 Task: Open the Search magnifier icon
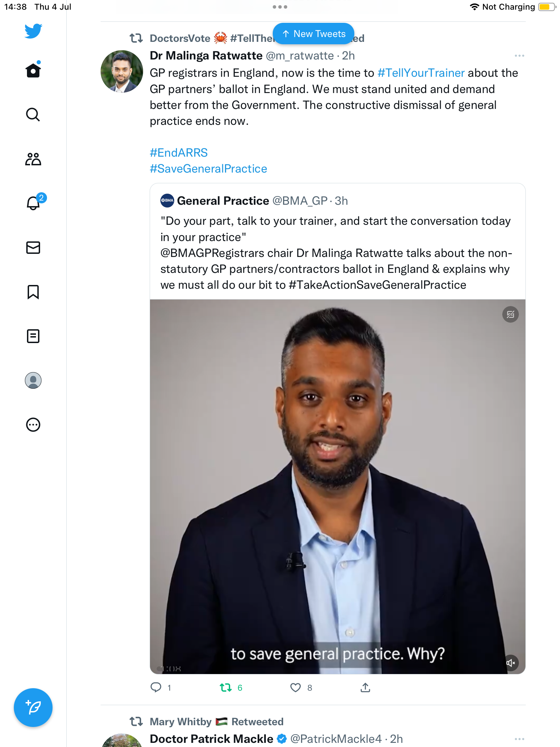(x=33, y=114)
